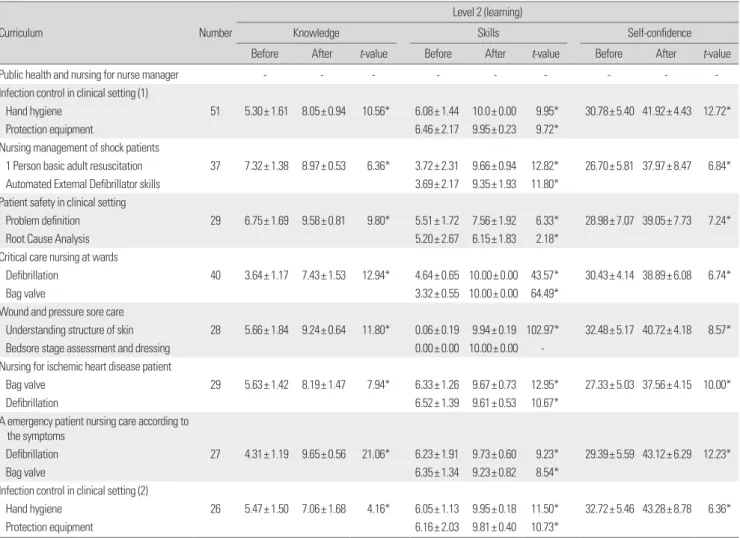Click the t-value '12.82*'

[x=544, y=166]
